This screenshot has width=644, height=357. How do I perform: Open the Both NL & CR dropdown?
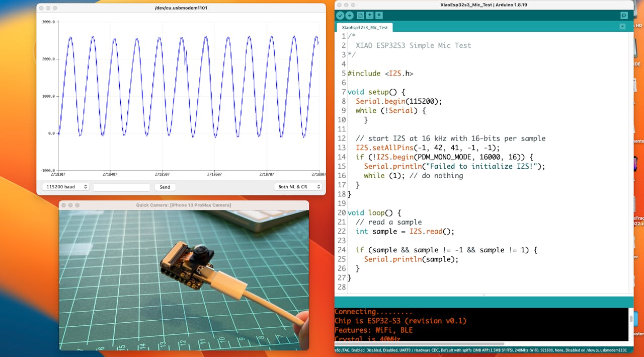point(298,187)
